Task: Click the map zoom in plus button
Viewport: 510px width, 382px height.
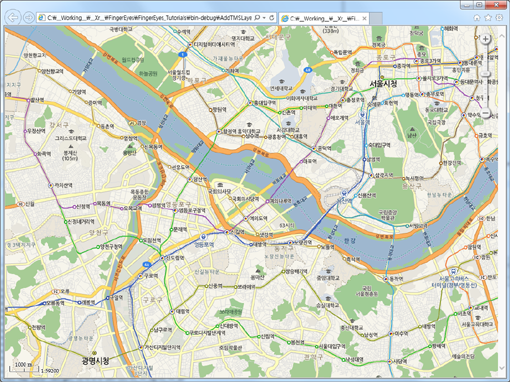Action: (486, 39)
